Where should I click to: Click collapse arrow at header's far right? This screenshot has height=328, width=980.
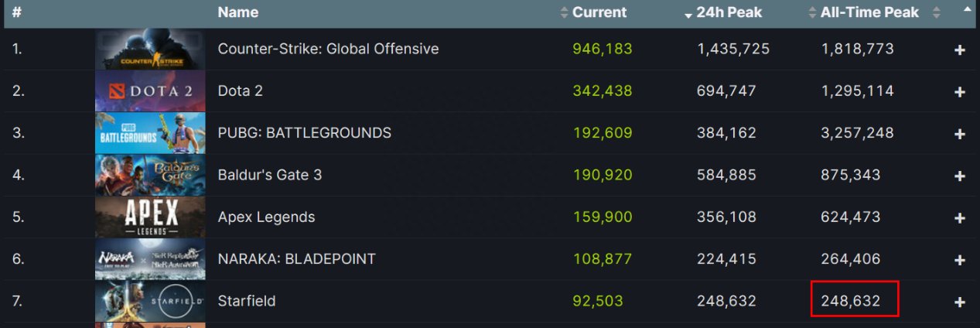(967, 10)
